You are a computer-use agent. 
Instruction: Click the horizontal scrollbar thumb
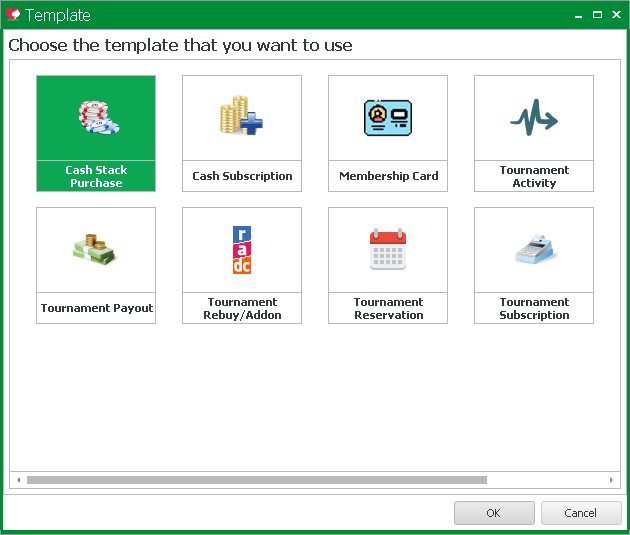pos(257,480)
